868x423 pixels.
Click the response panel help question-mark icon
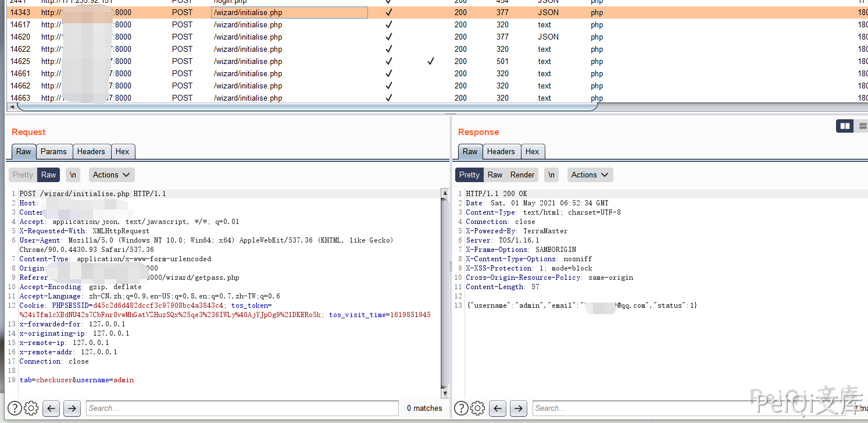pos(461,408)
